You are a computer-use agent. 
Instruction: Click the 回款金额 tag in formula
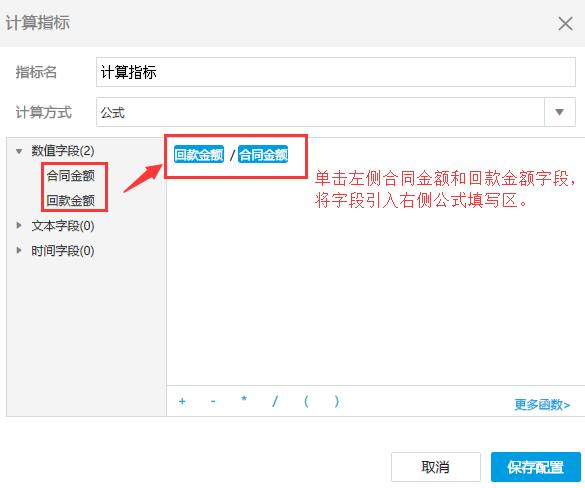199,154
